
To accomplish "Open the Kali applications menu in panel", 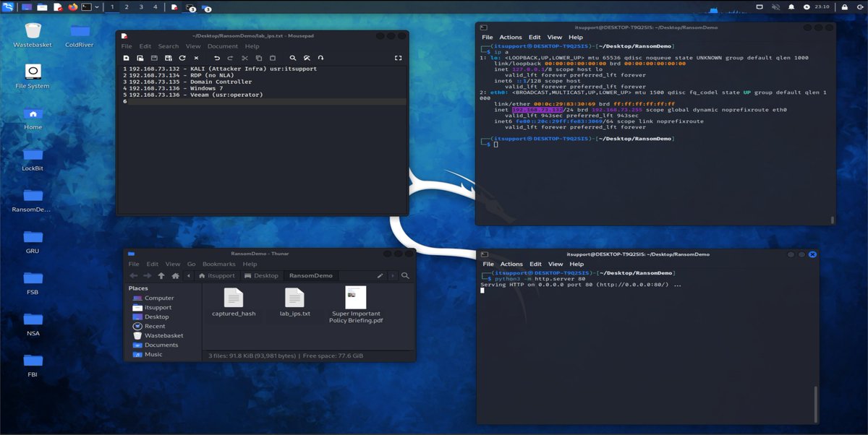I will pos(7,7).
